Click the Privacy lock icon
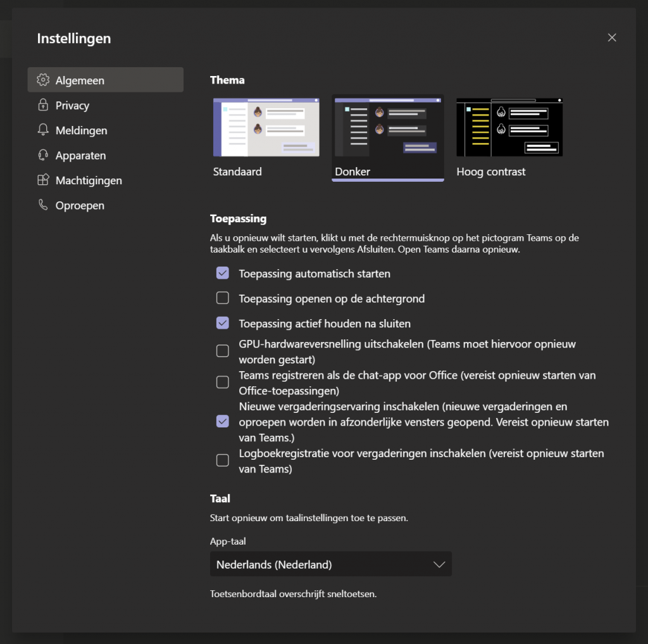648x644 pixels. coord(43,105)
